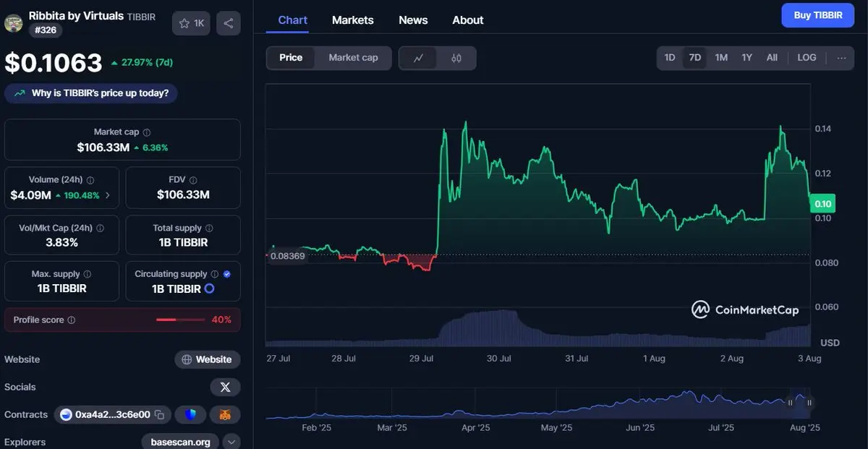Click the Volume (24h) info icon
This screenshot has width=868, height=449.
tap(90, 180)
